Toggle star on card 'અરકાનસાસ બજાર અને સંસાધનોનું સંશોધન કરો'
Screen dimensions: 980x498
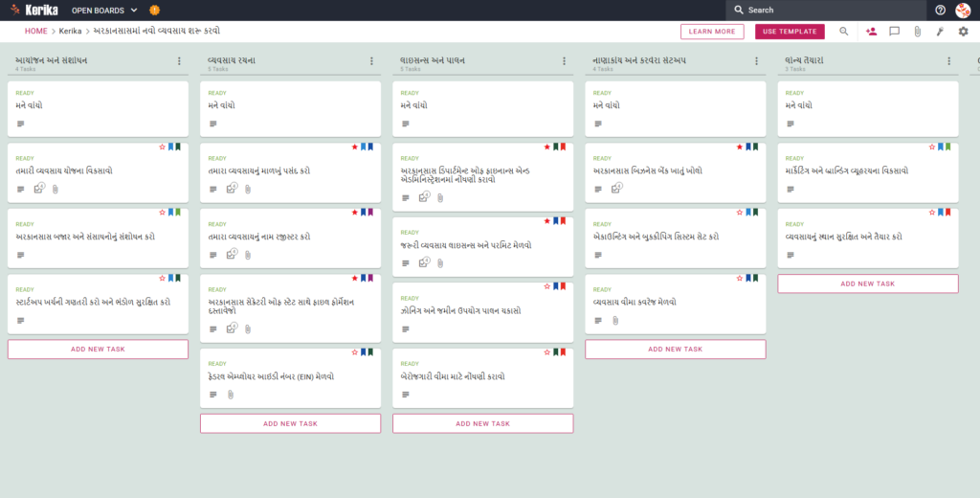tap(162, 213)
